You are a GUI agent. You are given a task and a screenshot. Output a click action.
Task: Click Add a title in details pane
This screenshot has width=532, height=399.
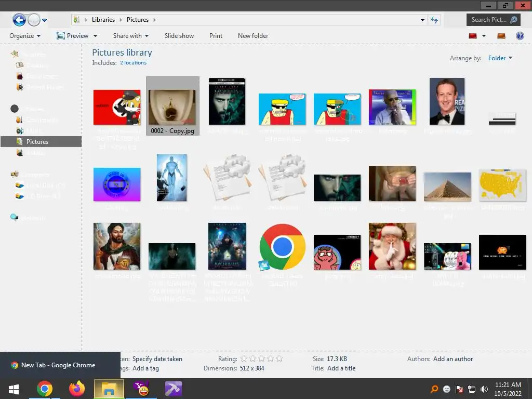(341, 368)
